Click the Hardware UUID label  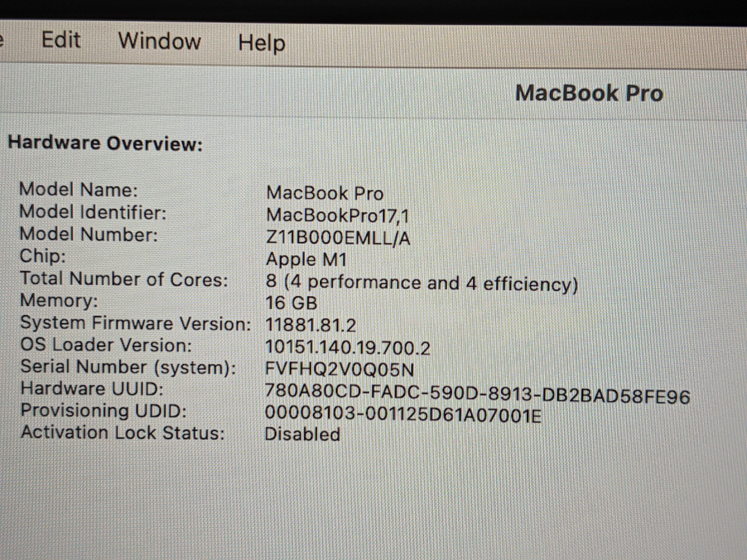pyautogui.click(x=92, y=389)
